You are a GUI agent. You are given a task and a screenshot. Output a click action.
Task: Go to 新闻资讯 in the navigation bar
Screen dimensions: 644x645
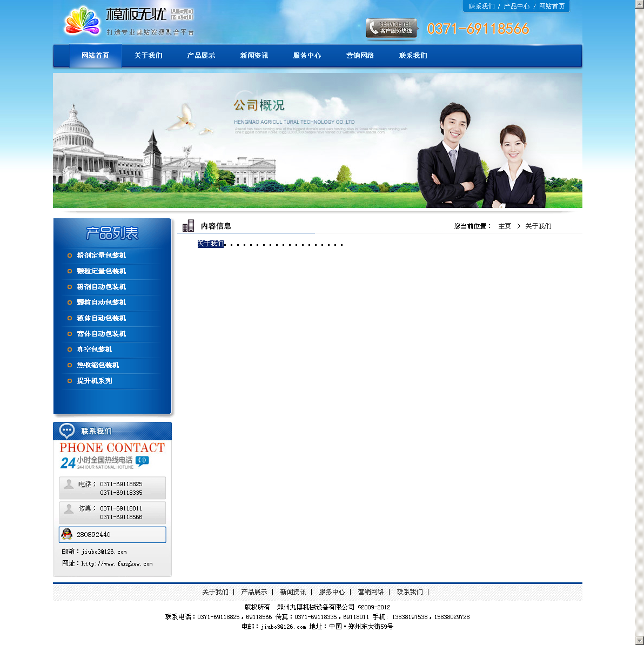254,56
